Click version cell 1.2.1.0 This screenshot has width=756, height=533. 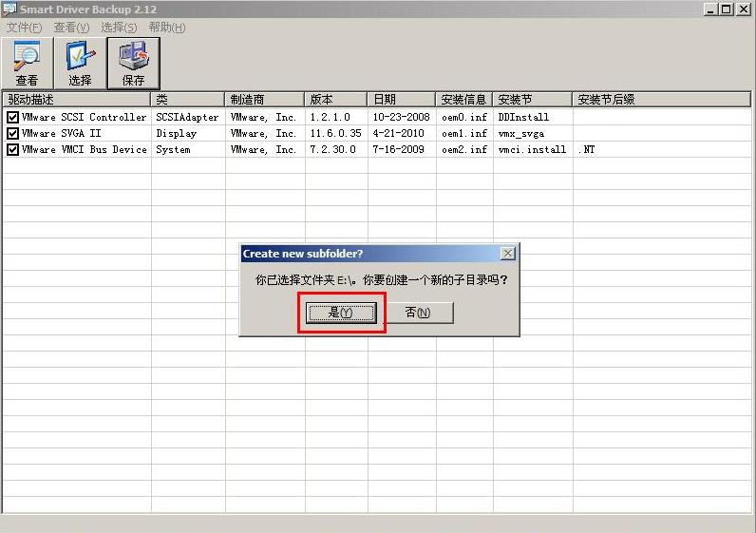pyautogui.click(x=331, y=117)
